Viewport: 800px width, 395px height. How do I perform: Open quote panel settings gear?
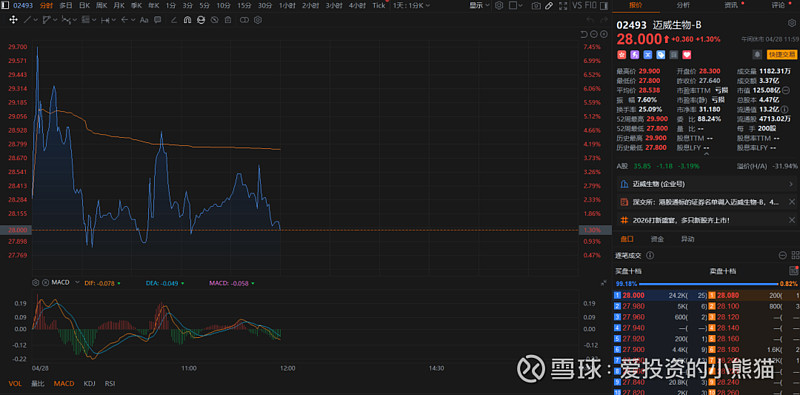(792, 23)
